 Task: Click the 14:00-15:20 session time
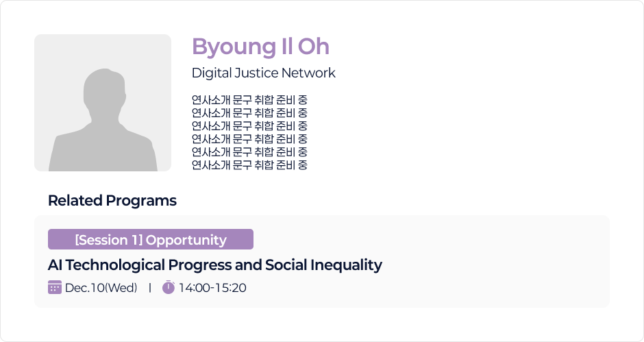212,288
